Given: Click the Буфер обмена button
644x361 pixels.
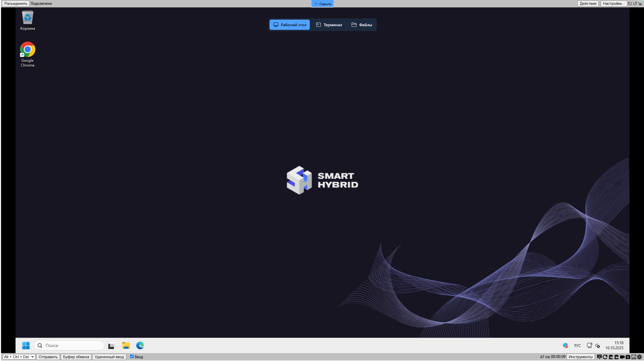Looking at the screenshot, I should coord(76,357).
